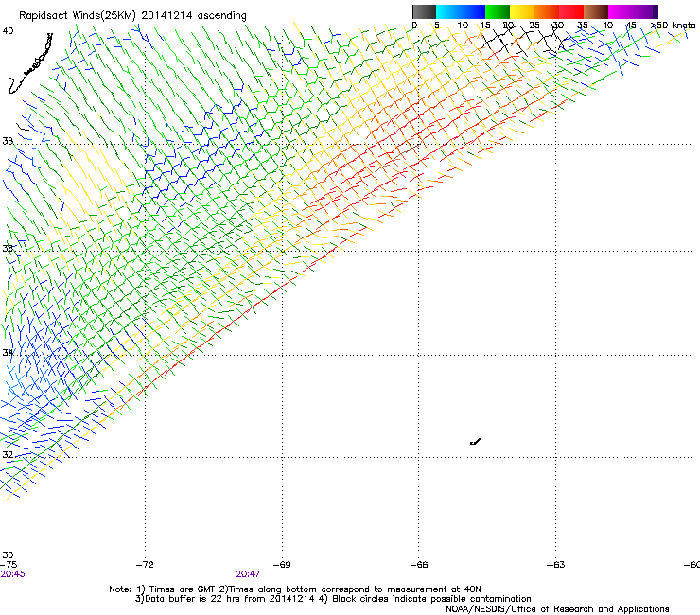Click the '30' latitude axis label
The height and width of the screenshot is (615, 700).
coord(8,555)
